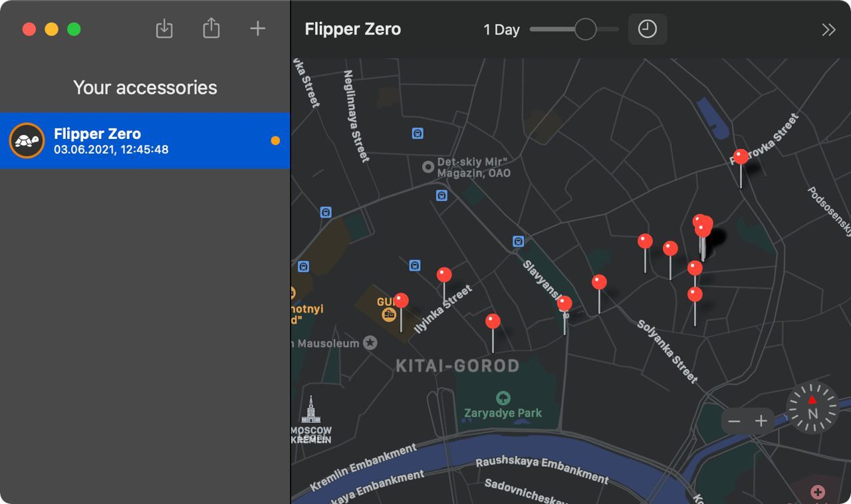Click the red pin on Slavyanskaya street label
The image size is (851, 504).
[564, 304]
